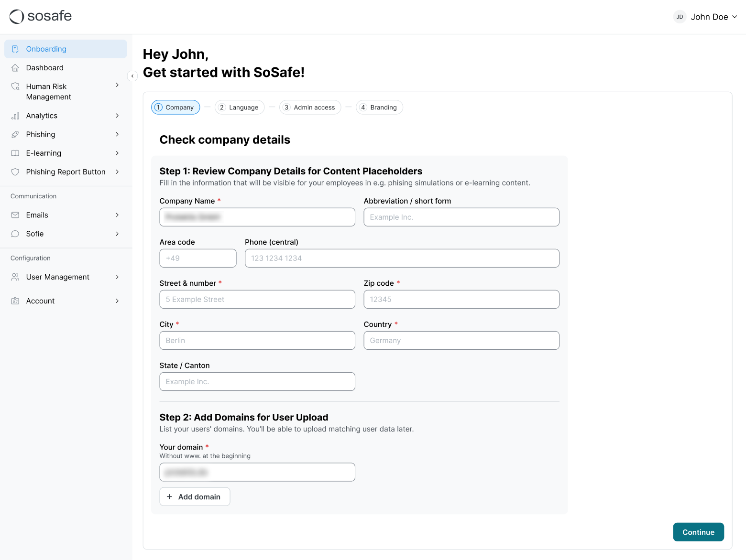746x560 pixels.
Task: Click the Sofie chat bubble icon
Action: 15,234
